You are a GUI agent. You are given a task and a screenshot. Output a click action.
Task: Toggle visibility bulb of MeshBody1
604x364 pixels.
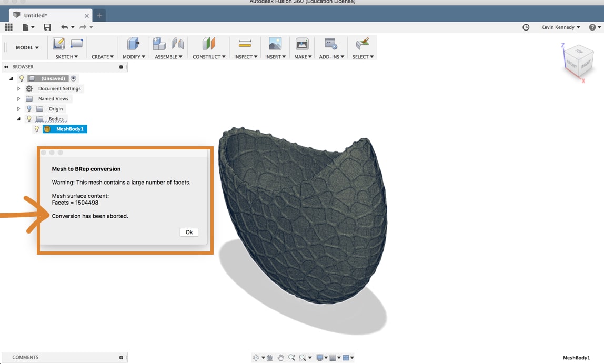[37, 129]
